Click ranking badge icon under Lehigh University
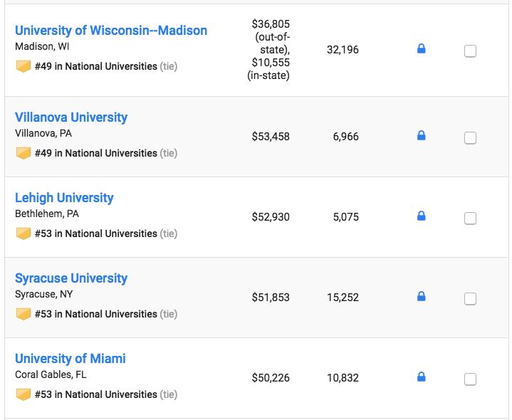The image size is (512, 420). [23, 233]
